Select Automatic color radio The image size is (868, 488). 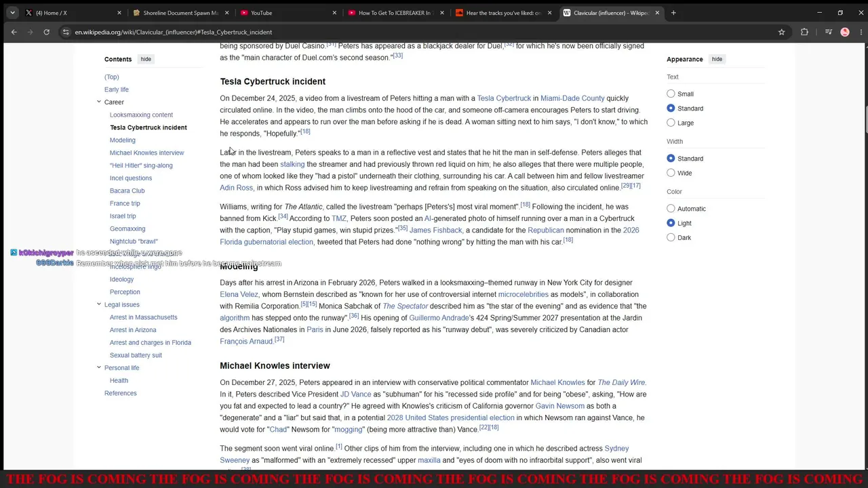[x=671, y=209]
